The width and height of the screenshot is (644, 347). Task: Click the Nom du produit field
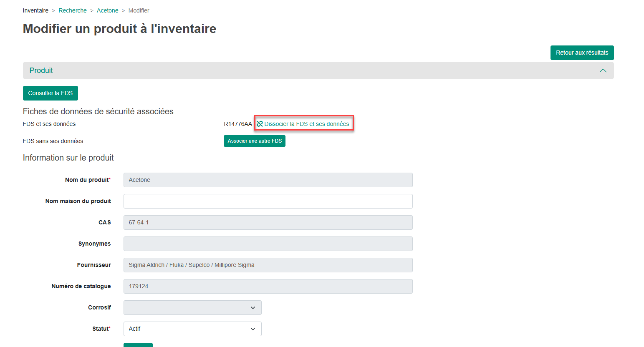coord(268,180)
